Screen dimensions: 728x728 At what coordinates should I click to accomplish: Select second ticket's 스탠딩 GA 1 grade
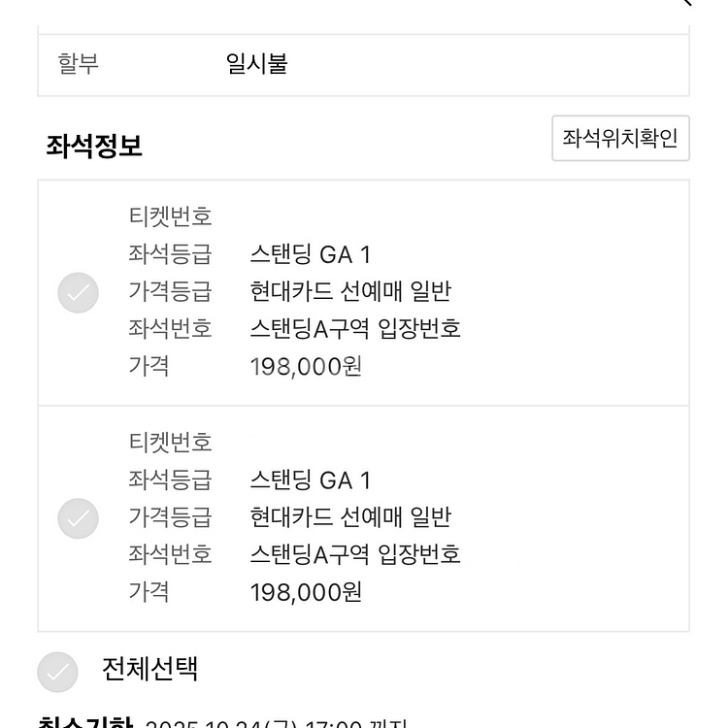click(x=311, y=480)
